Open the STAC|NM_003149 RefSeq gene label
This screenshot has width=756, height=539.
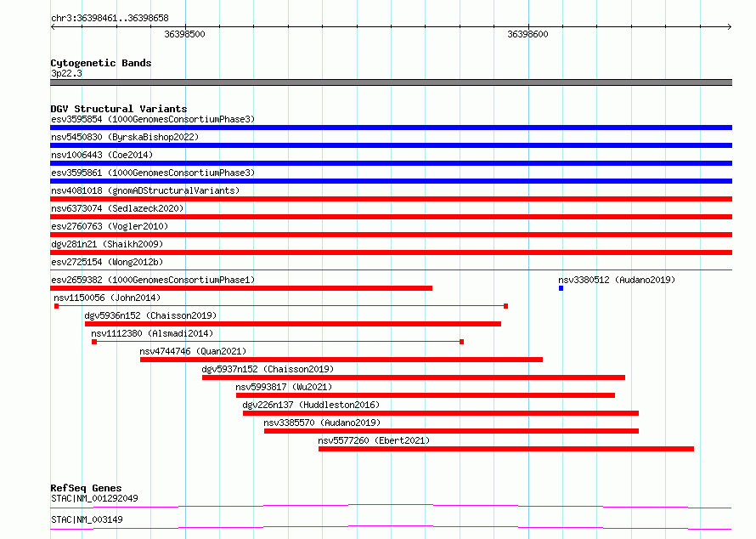tap(87, 519)
